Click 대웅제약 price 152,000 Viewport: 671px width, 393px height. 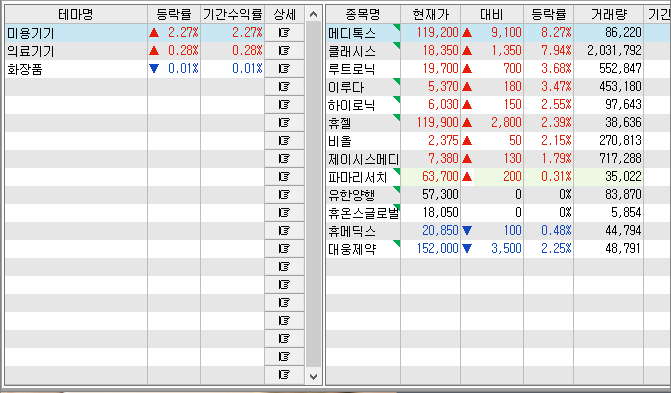(437, 248)
